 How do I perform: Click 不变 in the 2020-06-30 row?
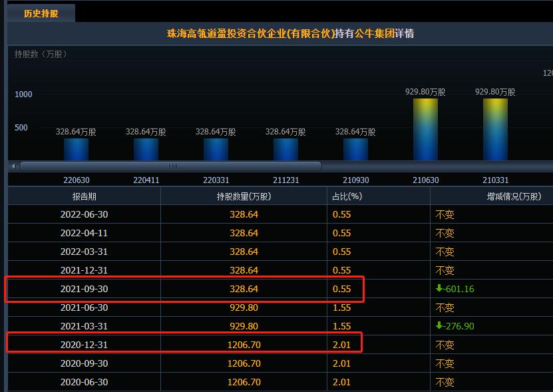click(x=445, y=382)
